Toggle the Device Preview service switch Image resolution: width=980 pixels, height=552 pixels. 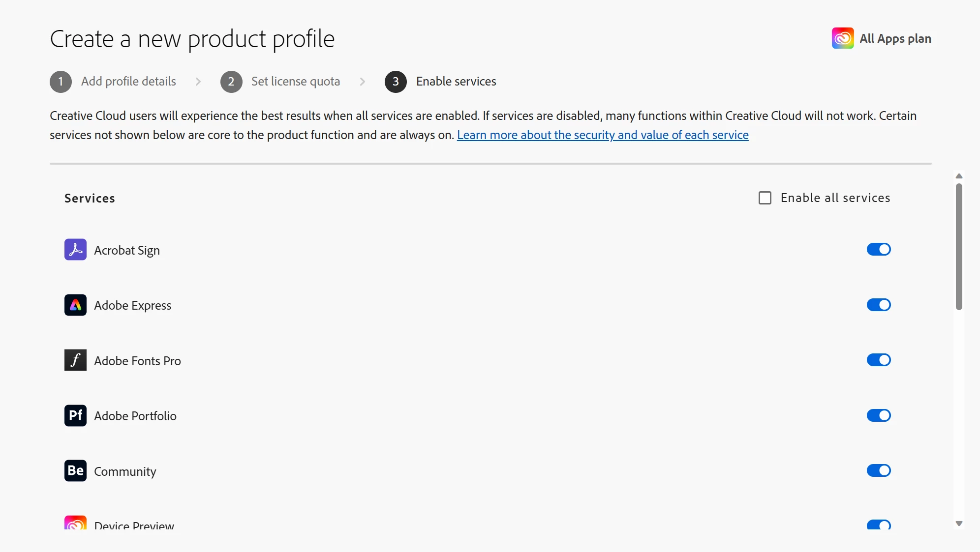click(x=879, y=524)
